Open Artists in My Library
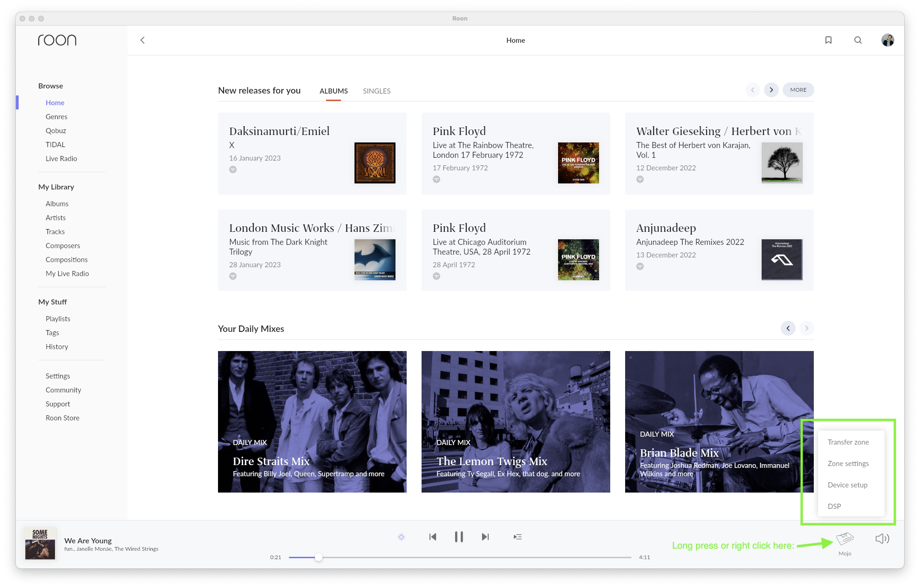 55,217
